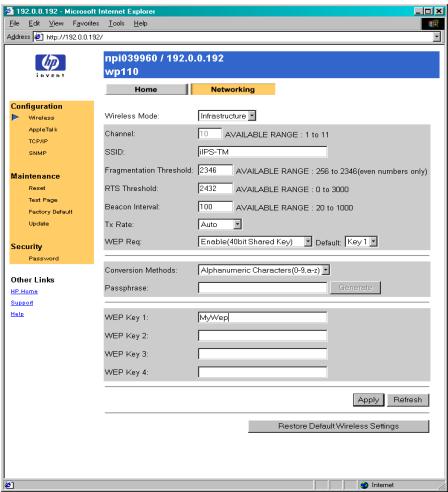Image resolution: width=448 pixels, height=492 pixels.
Task: Open the View menu
Action: (x=56, y=24)
